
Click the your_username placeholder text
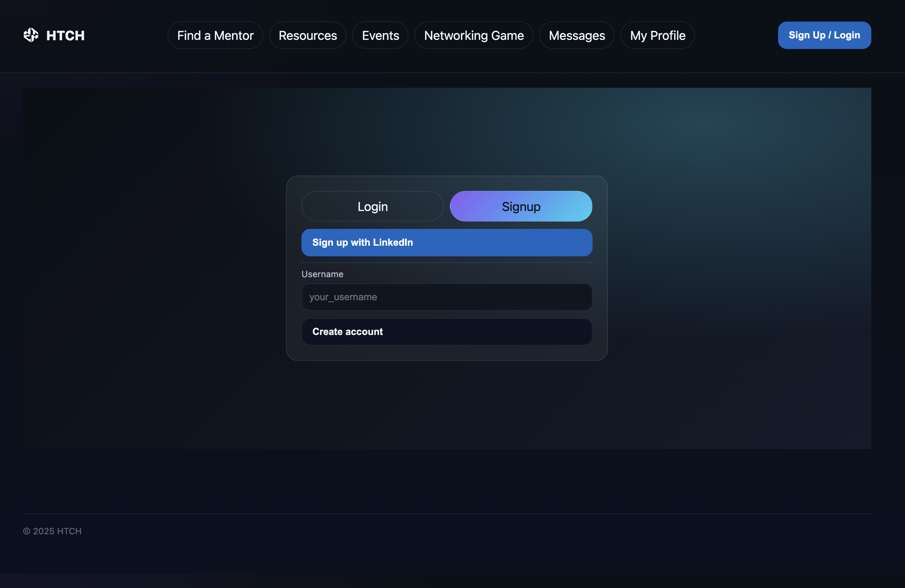coord(343,297)
